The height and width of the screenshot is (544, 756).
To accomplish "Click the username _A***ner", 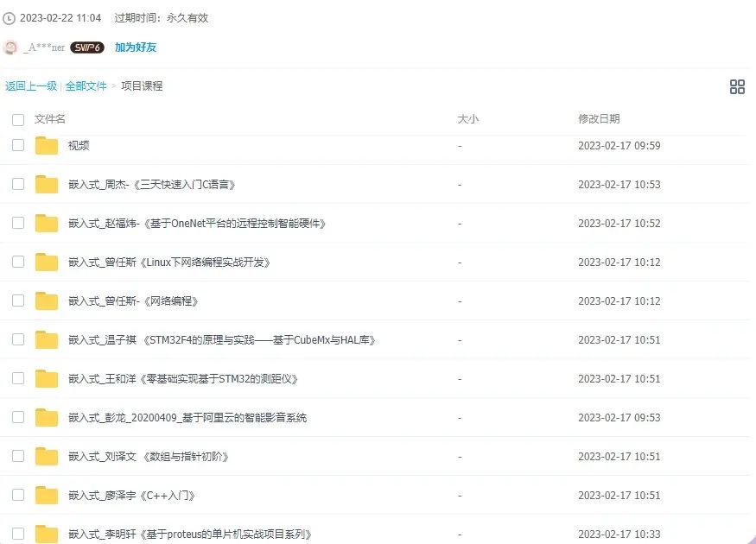I will click(x=44, y=47).
